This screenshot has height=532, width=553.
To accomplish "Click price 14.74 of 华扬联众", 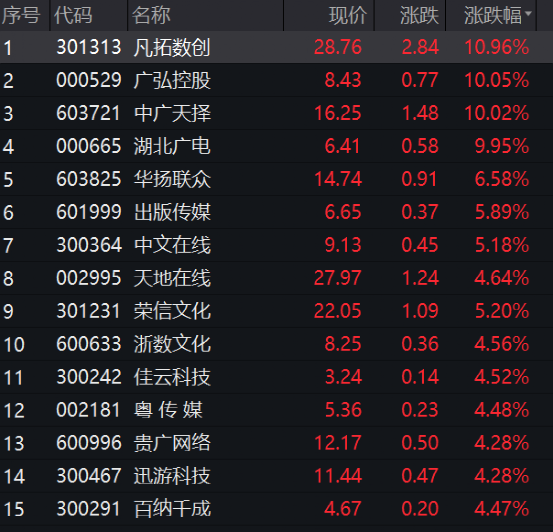I will coord(338,179).
